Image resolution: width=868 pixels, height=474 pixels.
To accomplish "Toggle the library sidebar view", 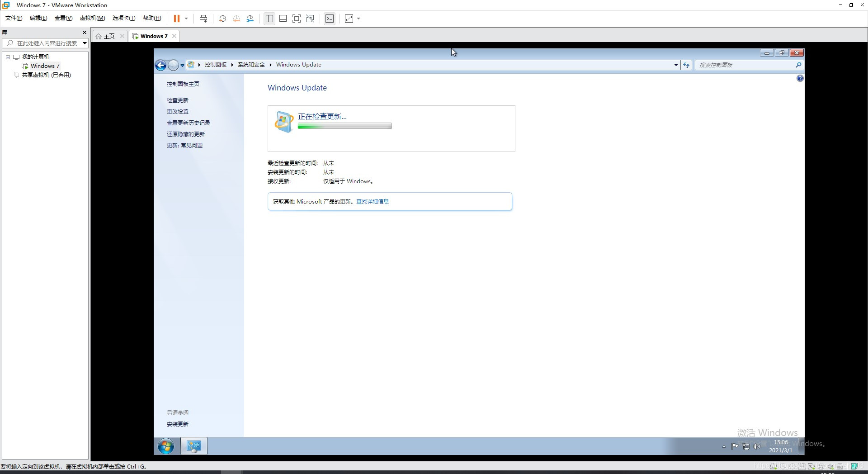I will coord(269,19).
